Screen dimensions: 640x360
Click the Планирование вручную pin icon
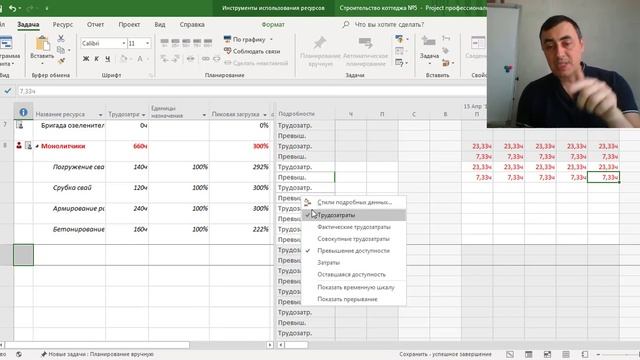click(x=319, y=43)
